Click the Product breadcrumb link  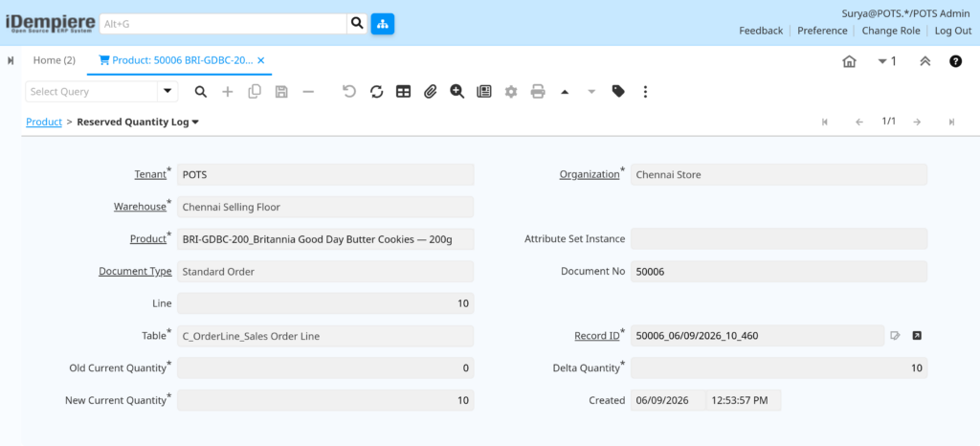(x=44, y=122)
